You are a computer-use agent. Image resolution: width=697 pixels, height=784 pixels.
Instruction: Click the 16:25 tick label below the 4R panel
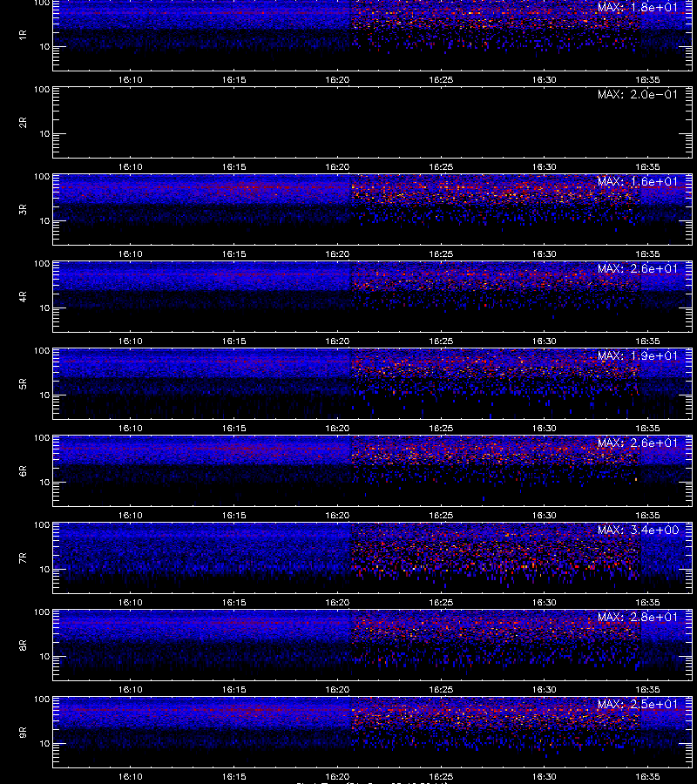[x=441, y=341]
